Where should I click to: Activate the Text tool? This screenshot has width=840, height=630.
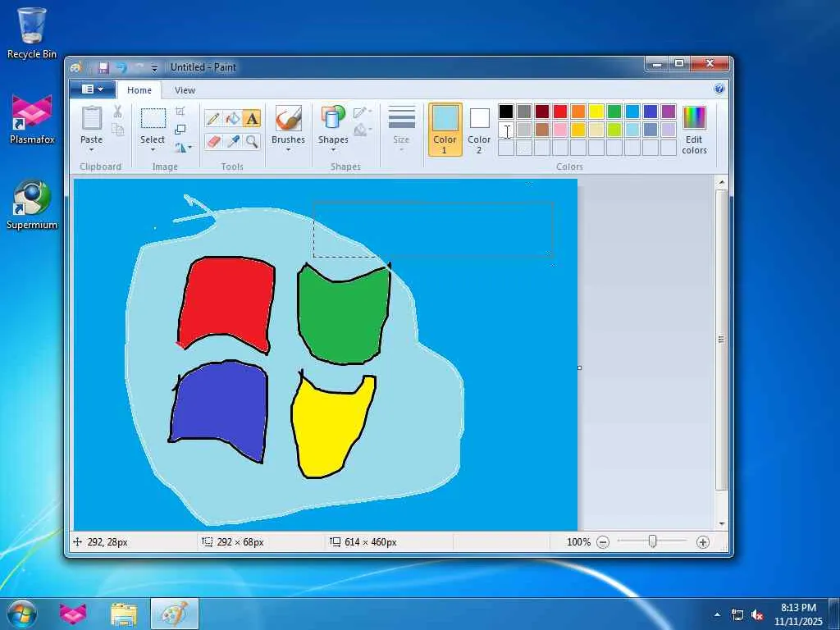point(252,118)
